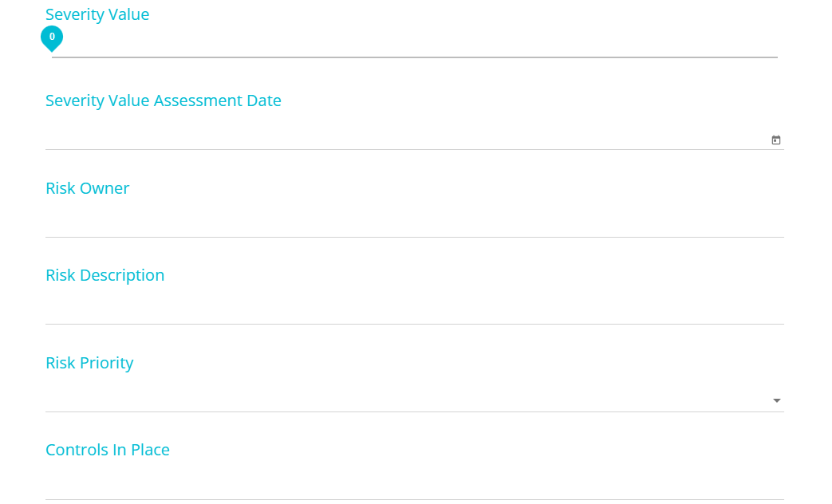Click the far right end of Severity slider
Viewport: 832px width, 504px height.
coord(777,57)
